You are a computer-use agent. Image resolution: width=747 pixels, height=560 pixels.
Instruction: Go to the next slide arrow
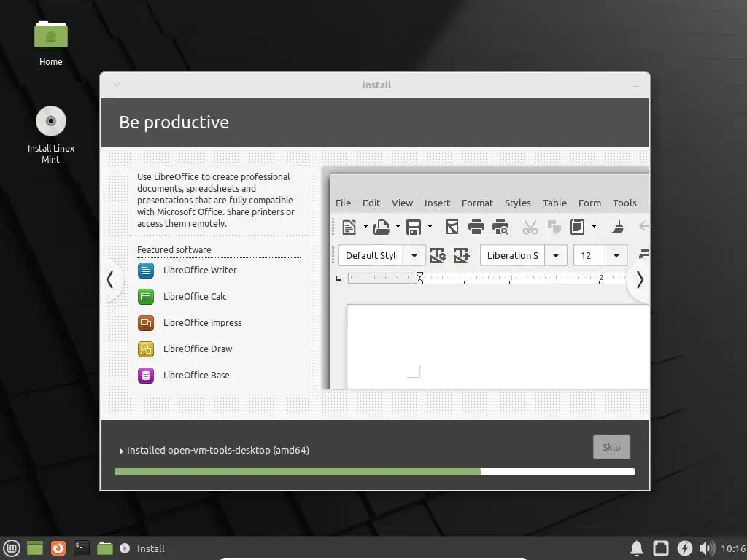(640, 280)
